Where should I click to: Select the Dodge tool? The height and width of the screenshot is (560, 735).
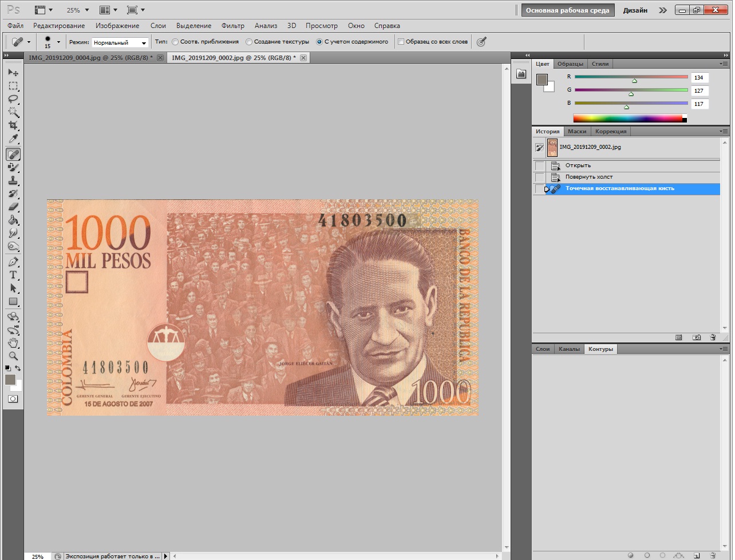click(x=13, y=246)
